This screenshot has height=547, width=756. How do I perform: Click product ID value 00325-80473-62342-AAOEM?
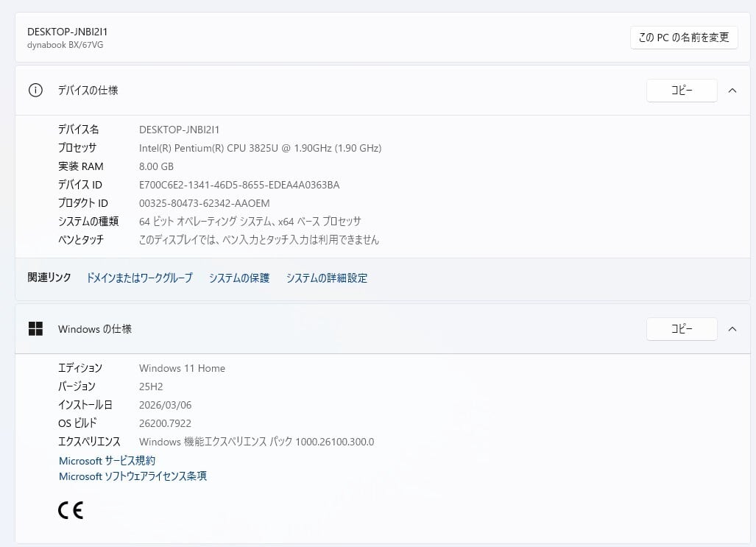(205, 203)
